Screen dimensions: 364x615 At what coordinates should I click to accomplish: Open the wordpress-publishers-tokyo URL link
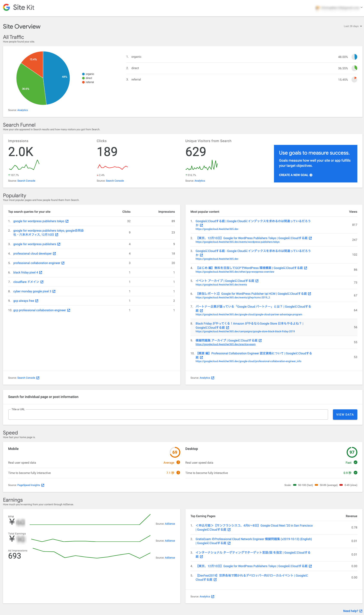click(238, 242)
